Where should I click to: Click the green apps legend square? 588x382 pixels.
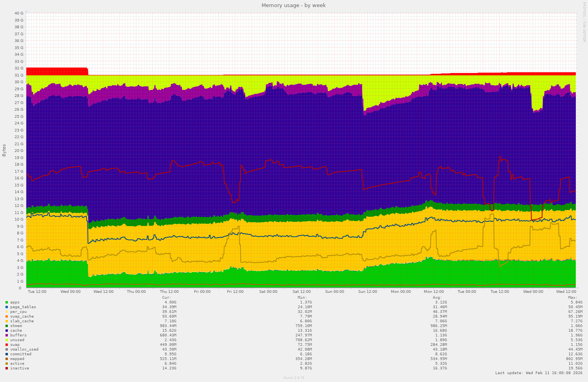click(7, 302)
